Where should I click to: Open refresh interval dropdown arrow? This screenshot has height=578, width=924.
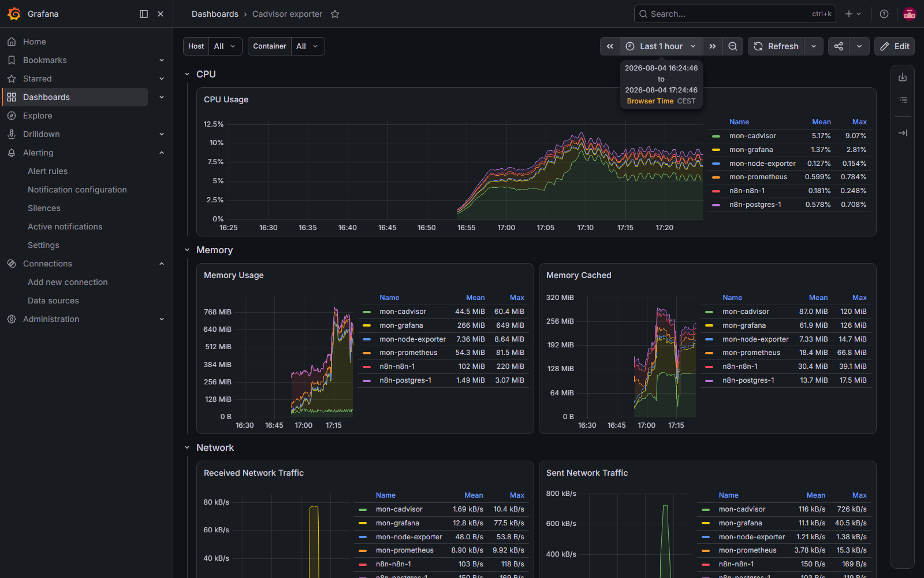[x=814, y=46]
